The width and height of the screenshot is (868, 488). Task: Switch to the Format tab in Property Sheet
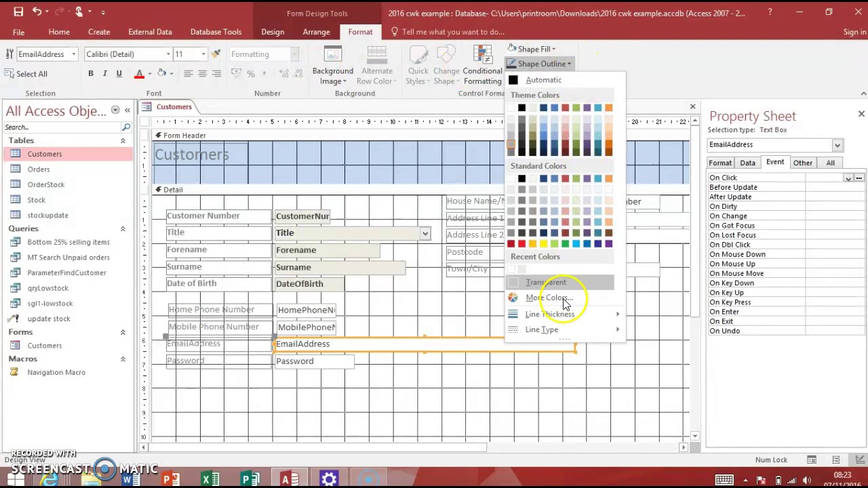720,163
